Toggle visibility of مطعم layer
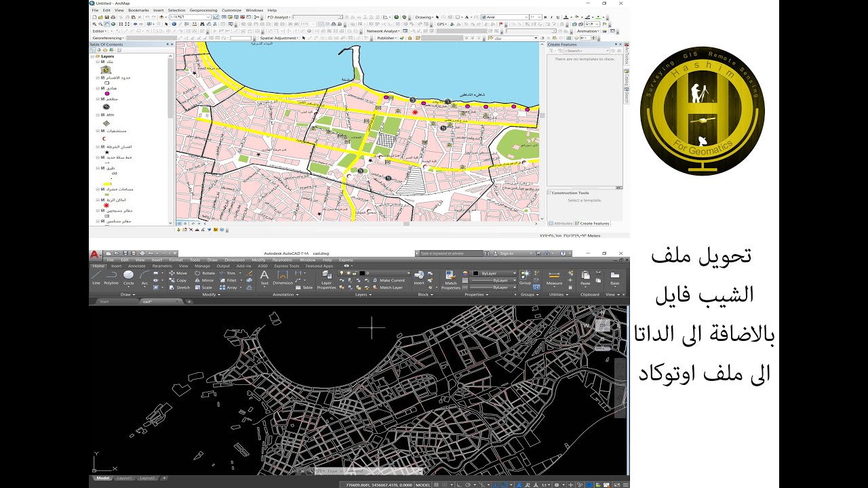The image size is (868, 488). pyautogui.click(x=103, y=99)
